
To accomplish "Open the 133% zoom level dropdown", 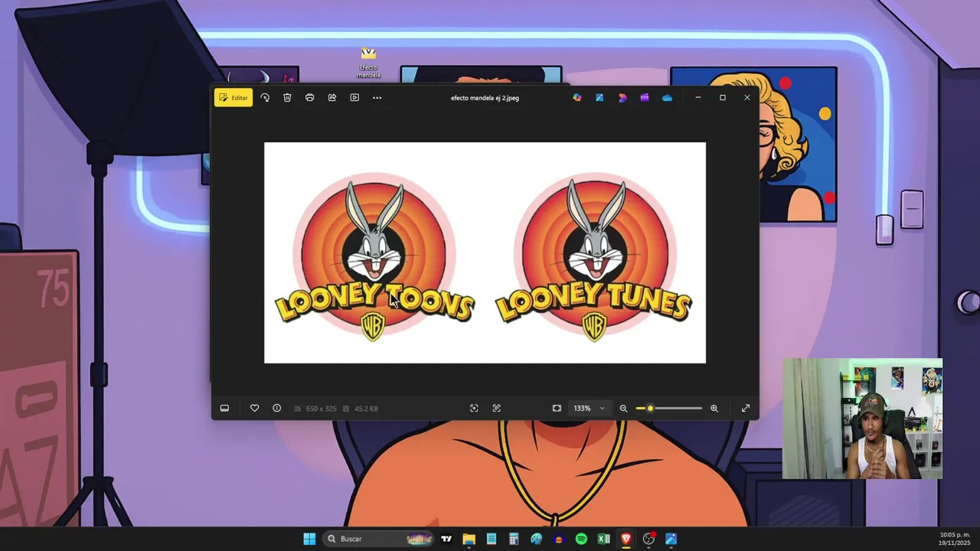I will 589,409.
